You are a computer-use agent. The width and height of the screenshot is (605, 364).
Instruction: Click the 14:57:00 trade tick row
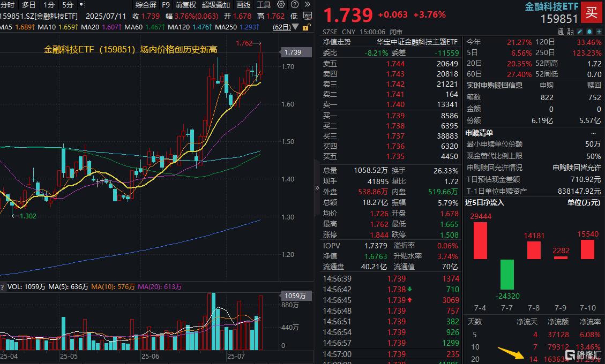tap(391, 354)
